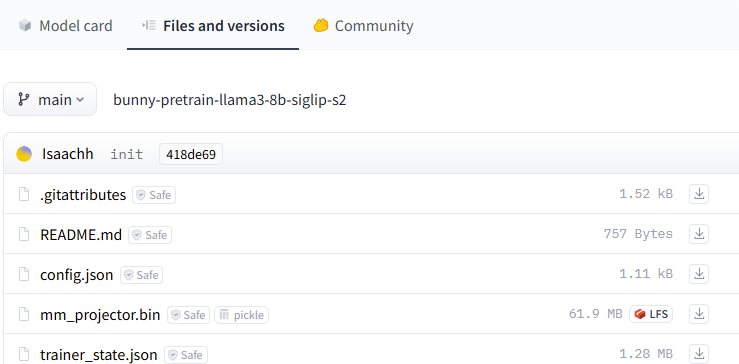The height and width of the screenshot is (364, 739).
Task: Click the bunny-pretrain-llama3-8b-siglip-s2 repository path
Action: [x=230, y=100]
